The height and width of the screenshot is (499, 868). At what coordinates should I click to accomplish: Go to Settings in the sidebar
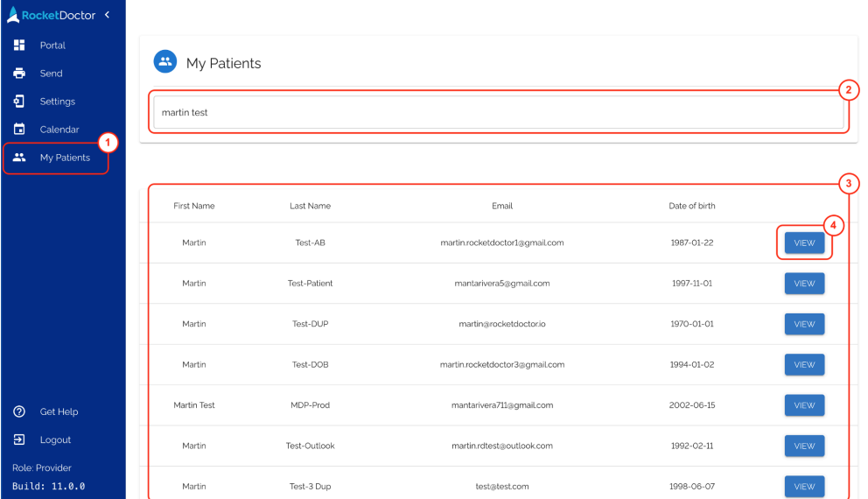click(x=58, y=102)
